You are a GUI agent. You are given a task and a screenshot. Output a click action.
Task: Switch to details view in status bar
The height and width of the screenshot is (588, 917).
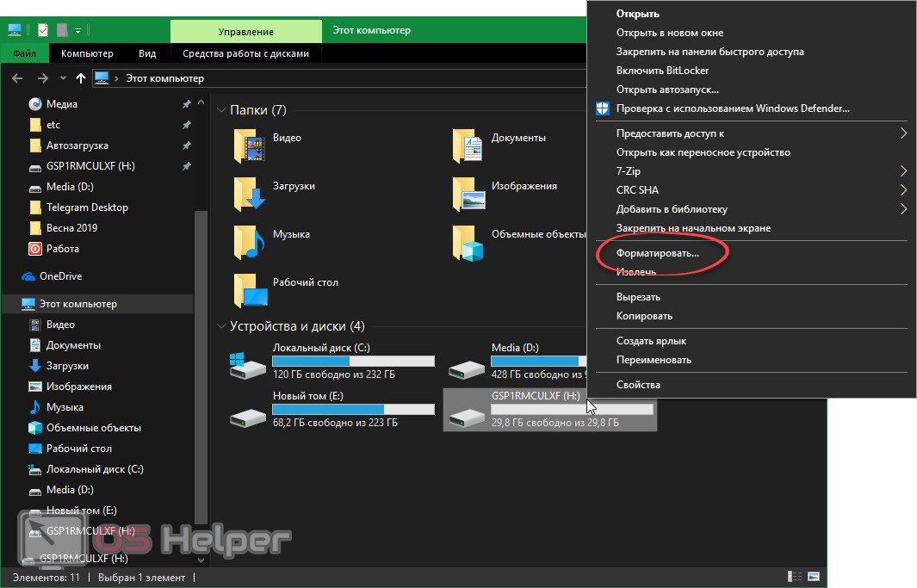click(794, 576)
